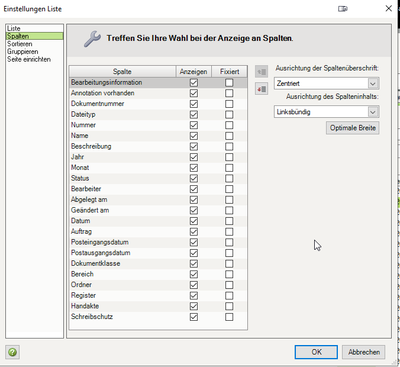Click the move column up arrow icon
400x367 pixels.
262,72
